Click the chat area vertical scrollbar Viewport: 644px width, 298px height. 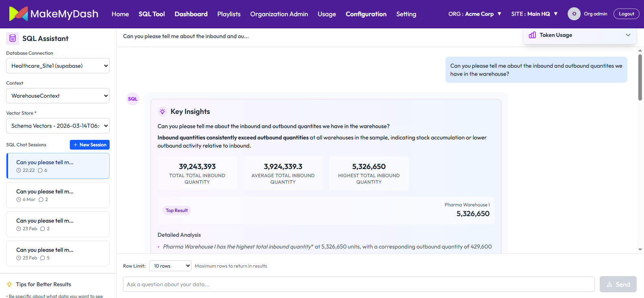pos(640,77)
